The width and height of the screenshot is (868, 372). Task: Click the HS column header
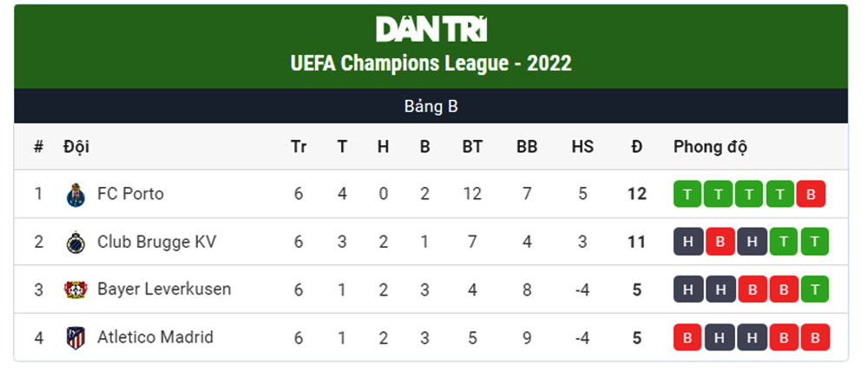(582, 147)
